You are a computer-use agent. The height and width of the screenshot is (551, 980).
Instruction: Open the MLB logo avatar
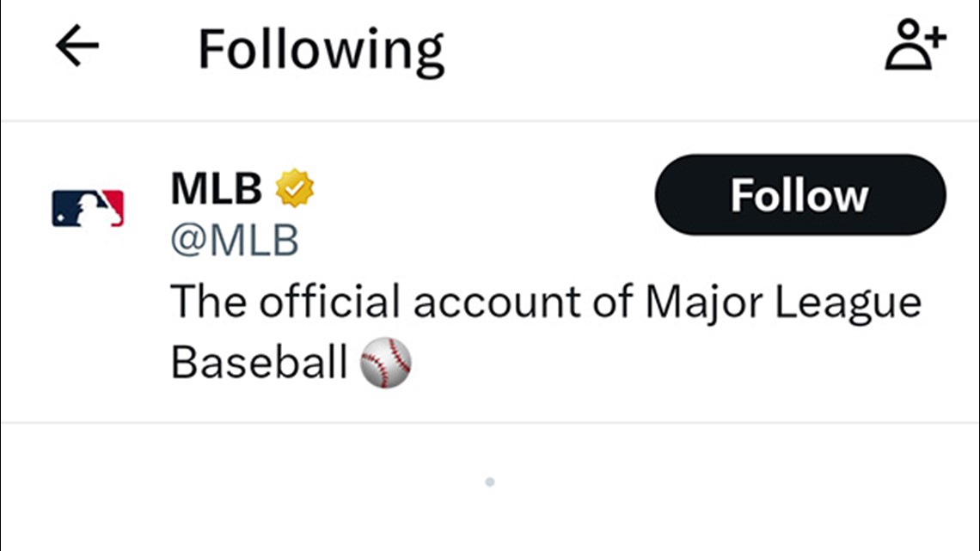pos(88,208)
